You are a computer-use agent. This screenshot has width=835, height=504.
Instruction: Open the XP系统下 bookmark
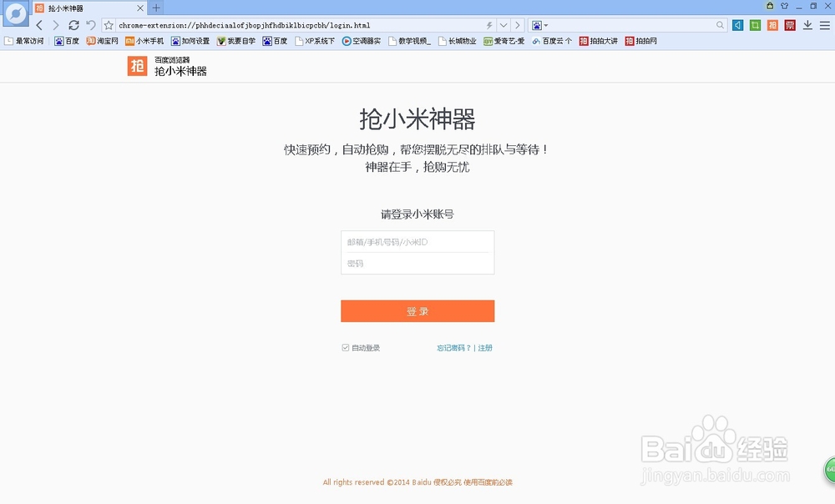[315, 41]
